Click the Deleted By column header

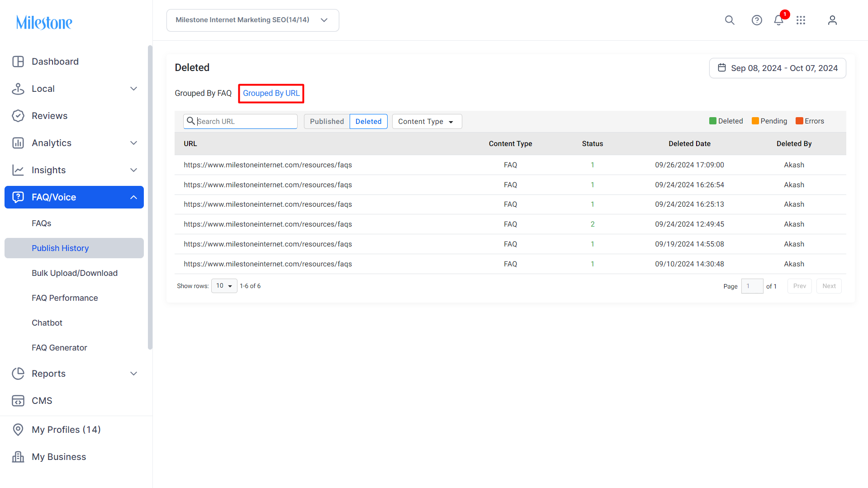pyautogui.click(x=794, y=144)
